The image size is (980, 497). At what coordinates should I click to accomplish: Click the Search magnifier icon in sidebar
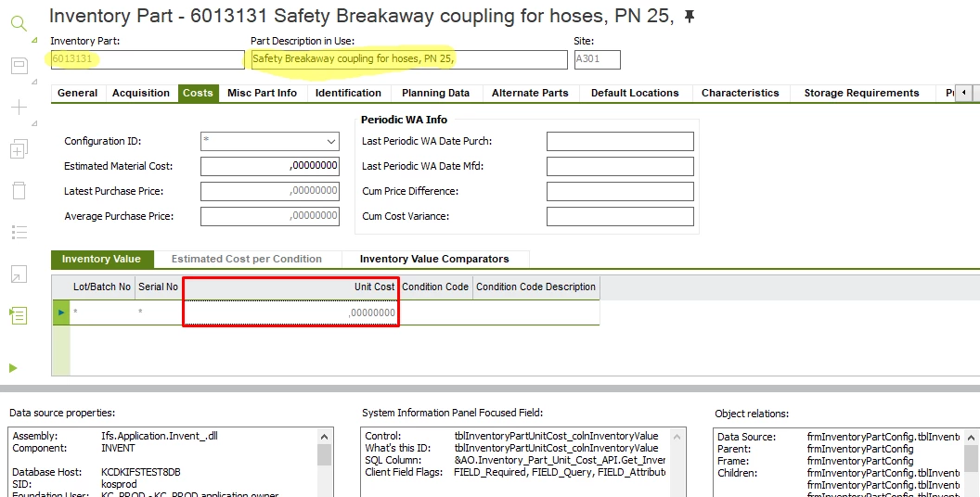[x=19, y=24]
